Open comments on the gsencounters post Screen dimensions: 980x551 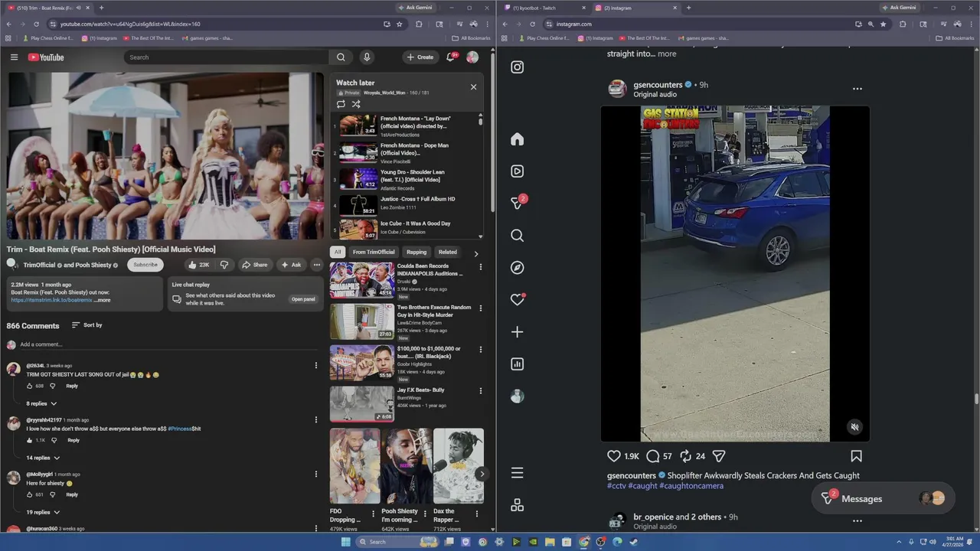pyautogui.click(x=652, y=456)
